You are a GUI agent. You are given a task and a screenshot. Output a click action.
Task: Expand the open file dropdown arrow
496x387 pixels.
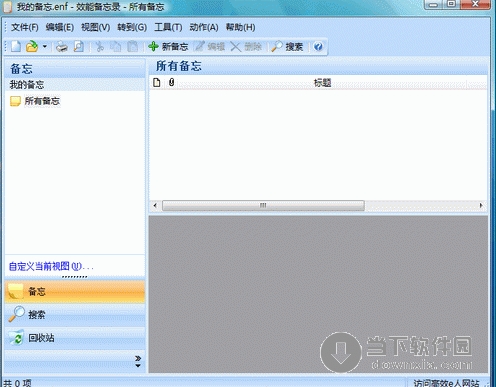click(x=45, y=46)
